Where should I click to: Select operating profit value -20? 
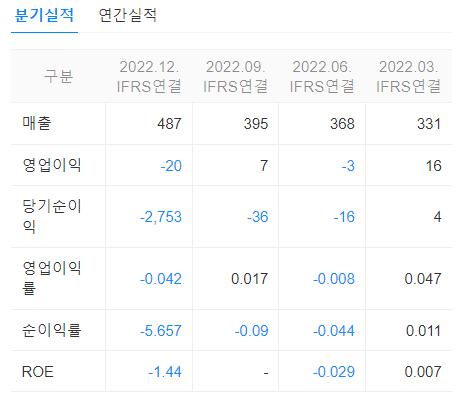[x=171, y=166]
